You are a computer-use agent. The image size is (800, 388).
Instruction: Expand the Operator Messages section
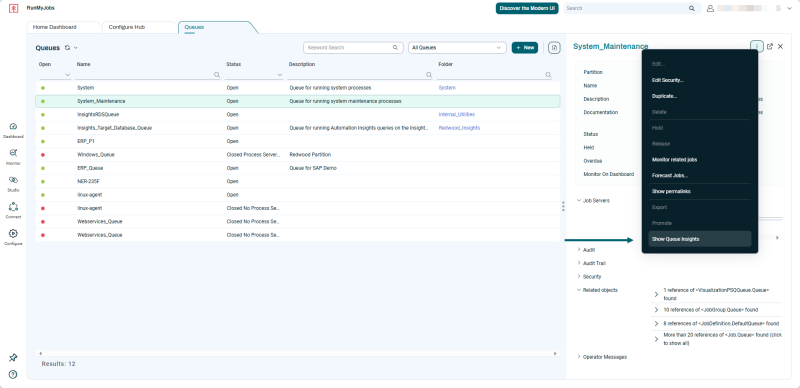[579, 357]
